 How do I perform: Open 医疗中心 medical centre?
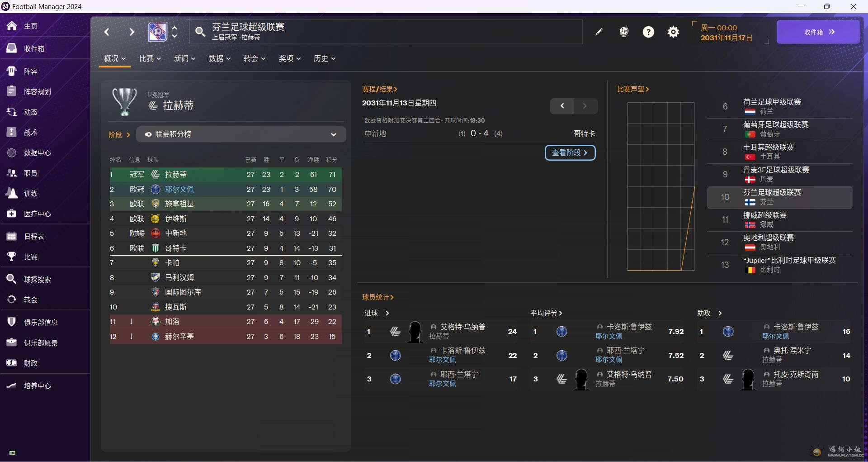coord(37,214)
